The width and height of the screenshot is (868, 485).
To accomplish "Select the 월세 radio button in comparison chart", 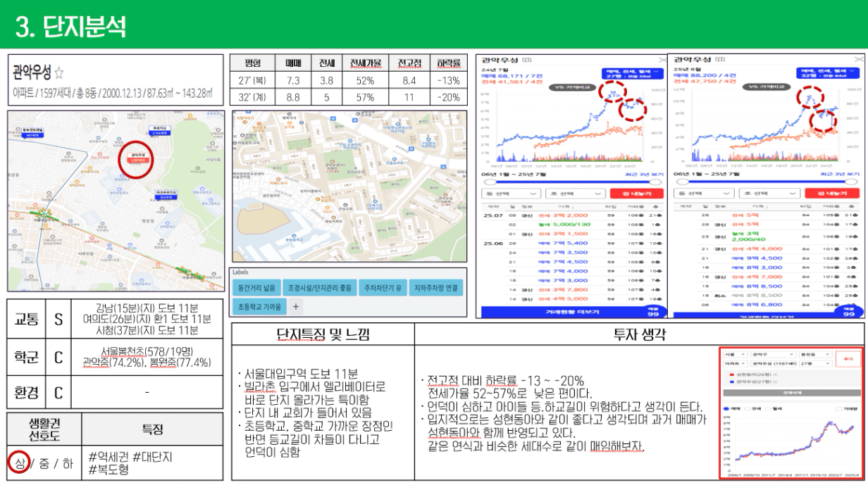I will 768,408.
